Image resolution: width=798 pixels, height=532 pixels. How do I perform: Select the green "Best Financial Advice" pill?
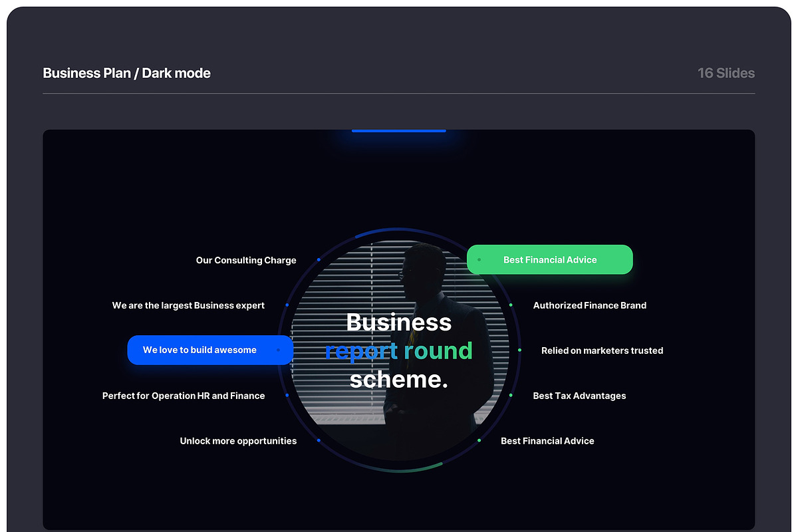pyautogui.click(x=549, y=259)
